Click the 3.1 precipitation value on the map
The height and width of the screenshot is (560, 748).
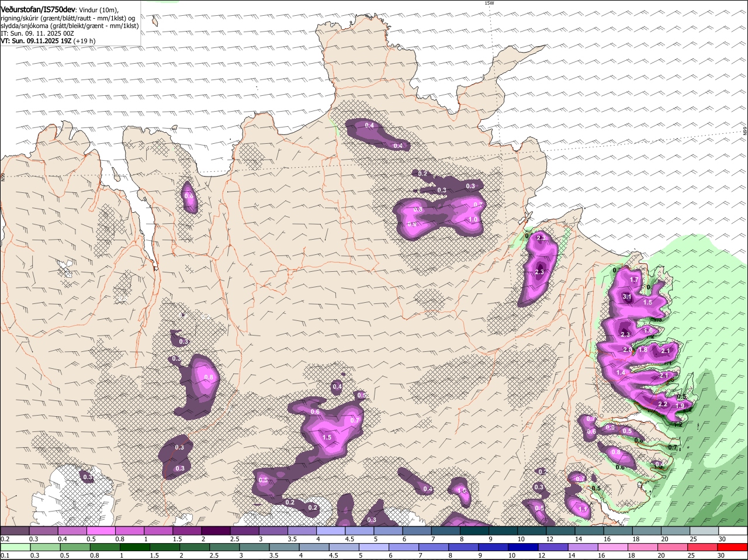[628, 297]
